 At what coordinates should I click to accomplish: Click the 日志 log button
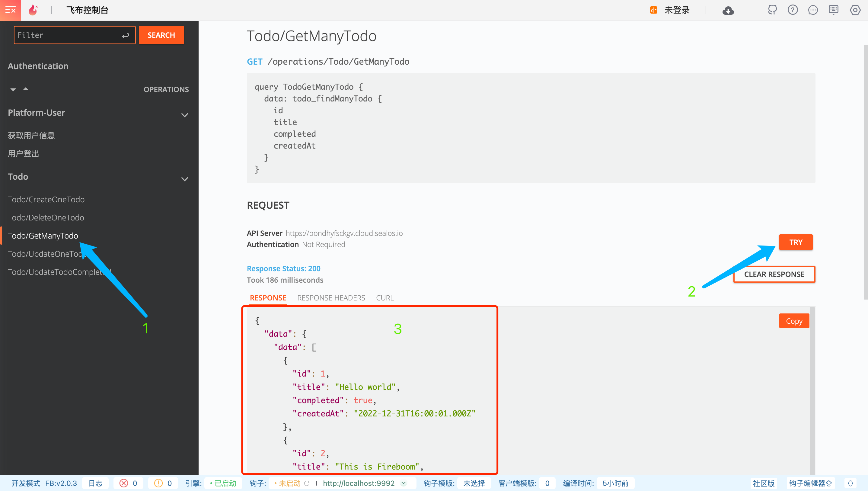95,483
